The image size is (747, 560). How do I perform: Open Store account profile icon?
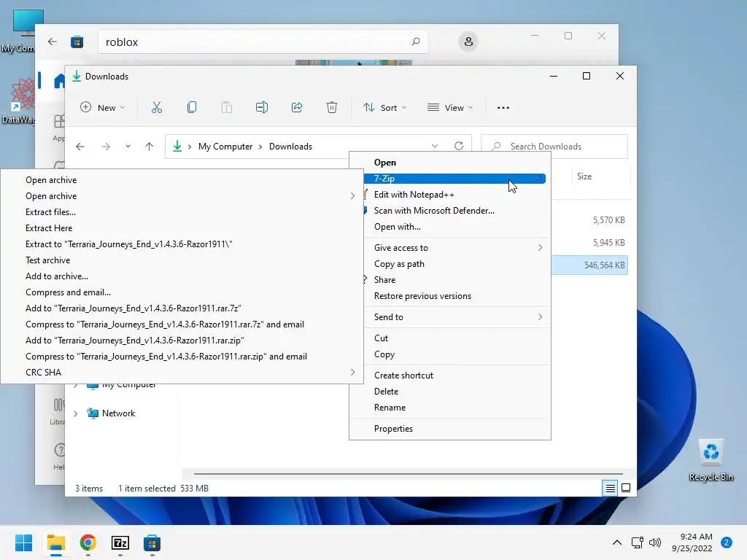click(x=468, y=42)
